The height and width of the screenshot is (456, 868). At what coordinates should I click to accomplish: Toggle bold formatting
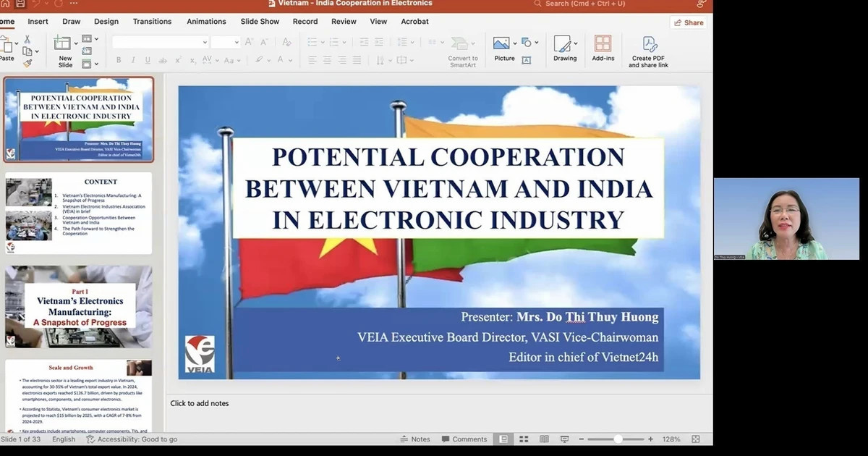[x=118, y=60]
